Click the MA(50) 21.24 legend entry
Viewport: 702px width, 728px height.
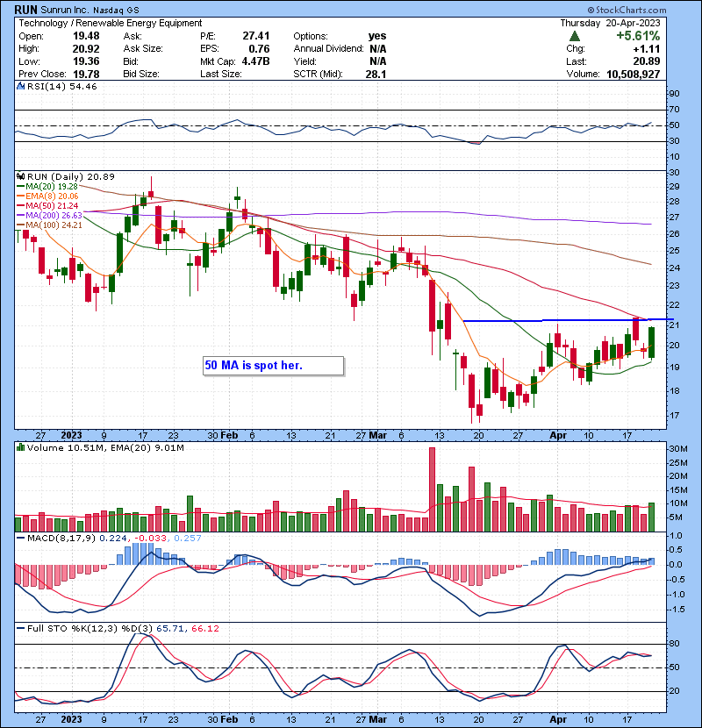[x=47, y=205]
